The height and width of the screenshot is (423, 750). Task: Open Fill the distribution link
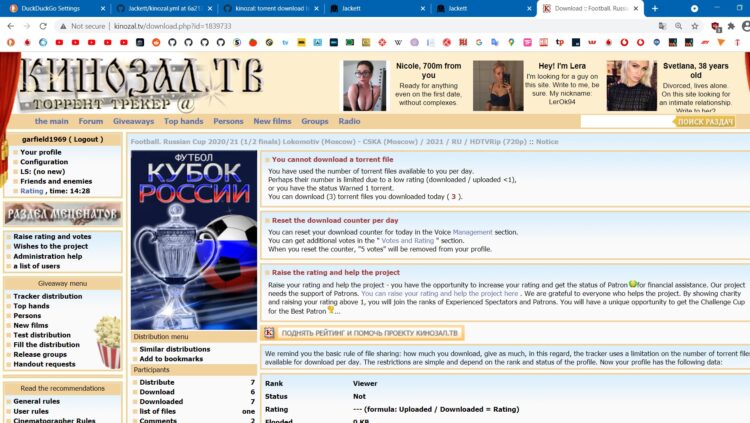tap(46, 345)
